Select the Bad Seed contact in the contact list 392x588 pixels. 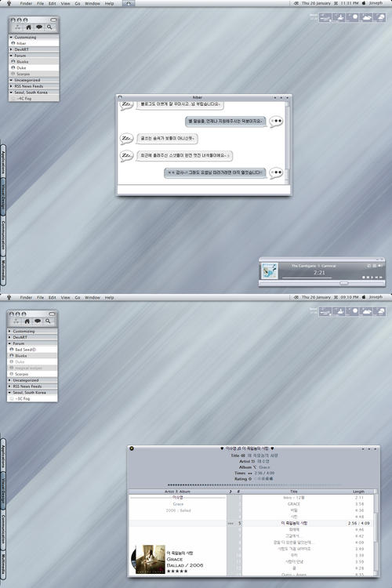32,350
